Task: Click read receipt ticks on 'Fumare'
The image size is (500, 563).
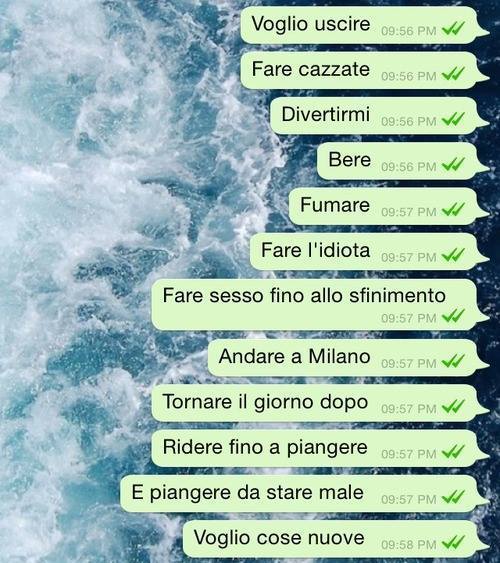Action: coord(453,210)
